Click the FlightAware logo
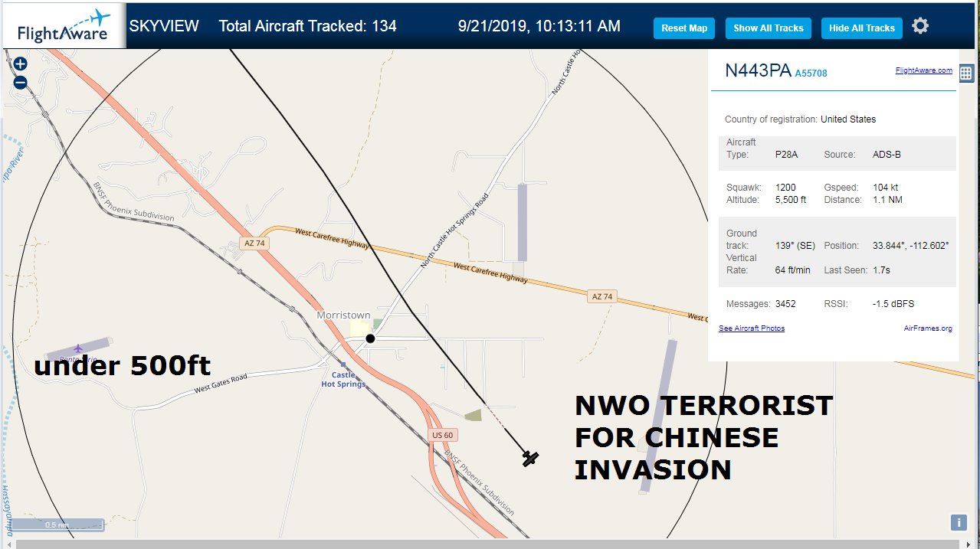This screenshot has height=549, width=980. [x=63, y=27]
